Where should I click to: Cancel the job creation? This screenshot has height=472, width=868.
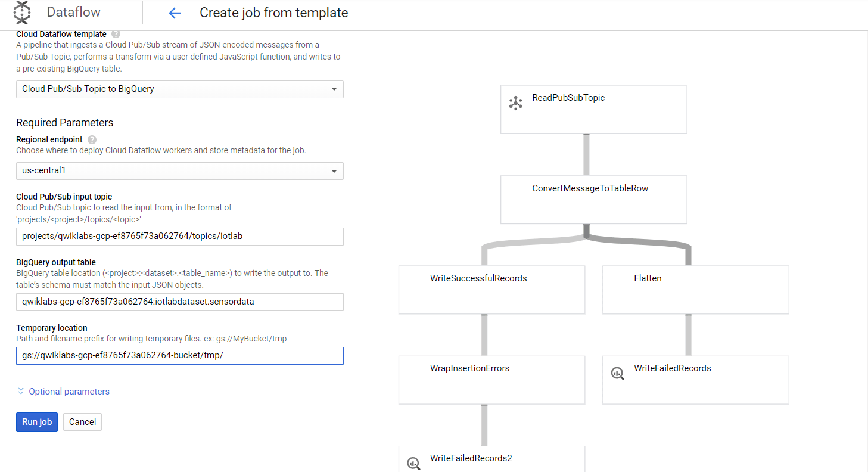[x=82, y=422]
